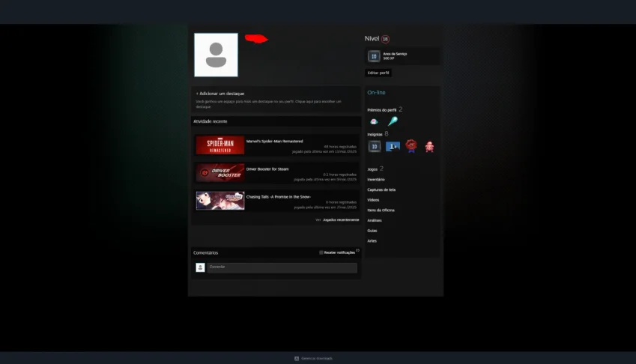Open the pink robot badge in Insígnias
This screenshot has height=364, width=636.
(429, 146)
